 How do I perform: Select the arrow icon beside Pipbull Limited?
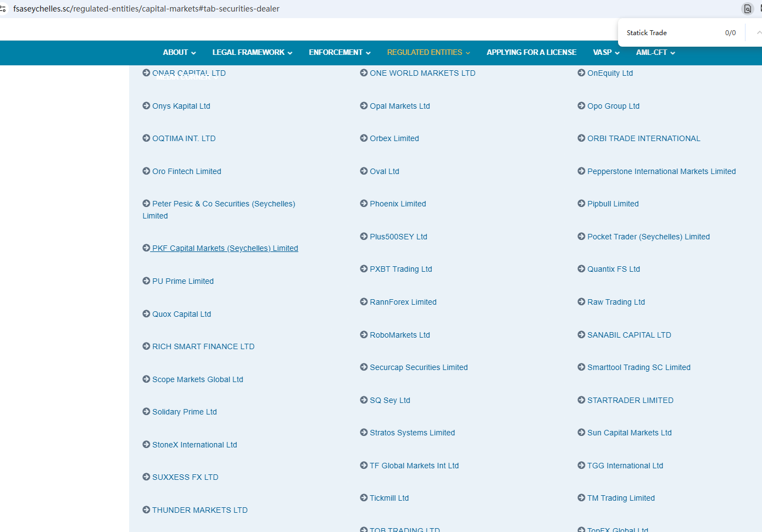tap(581, 203)
